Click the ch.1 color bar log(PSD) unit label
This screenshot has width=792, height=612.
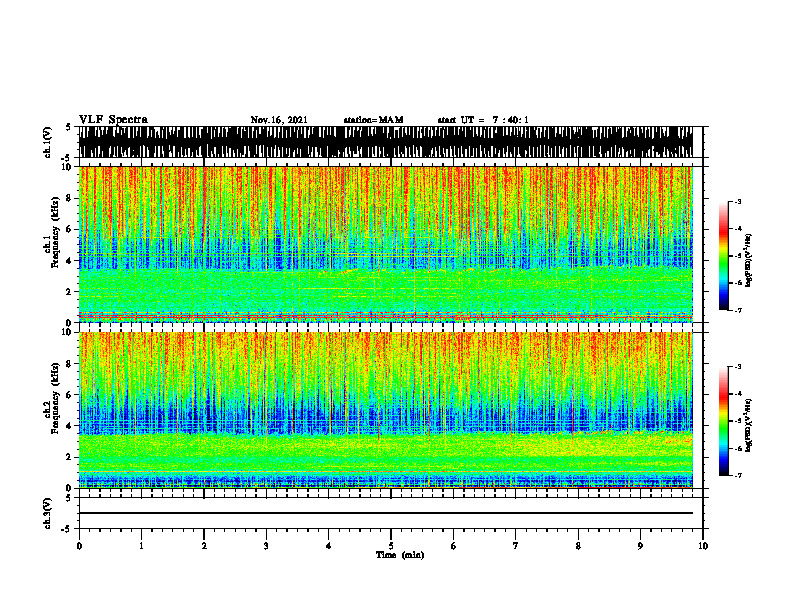coord(749,260)
